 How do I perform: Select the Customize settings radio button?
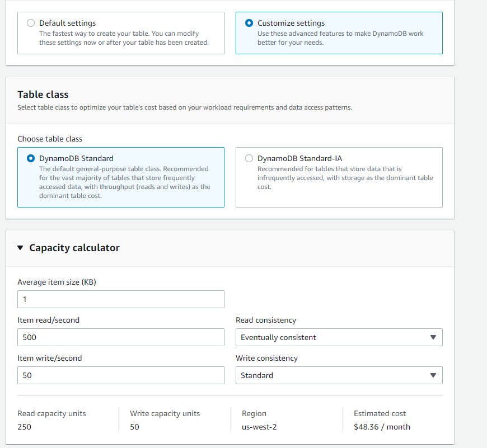point(249,23)
